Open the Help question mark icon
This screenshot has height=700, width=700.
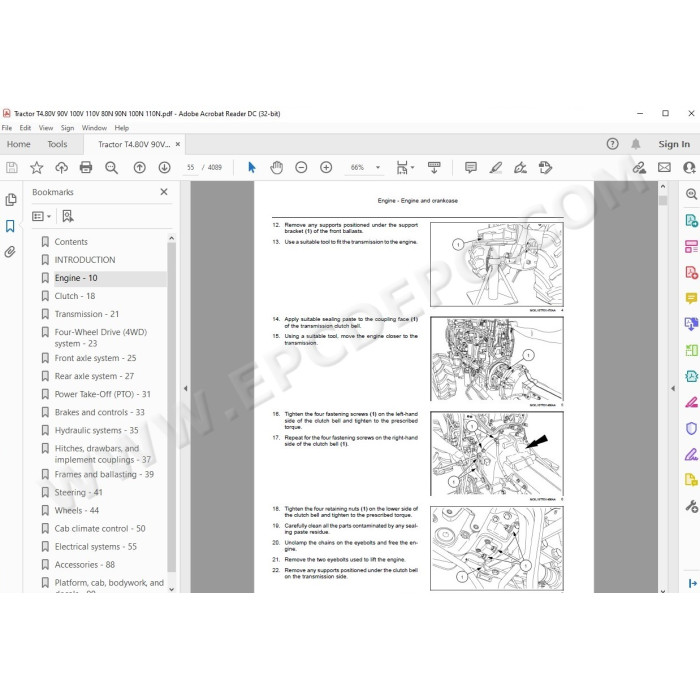click(x=612, y=144)
